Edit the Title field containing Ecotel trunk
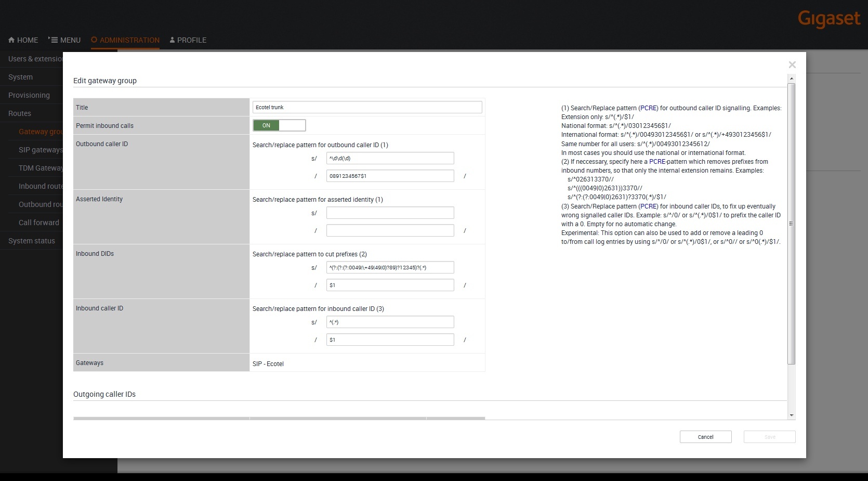 coord(367,107)
